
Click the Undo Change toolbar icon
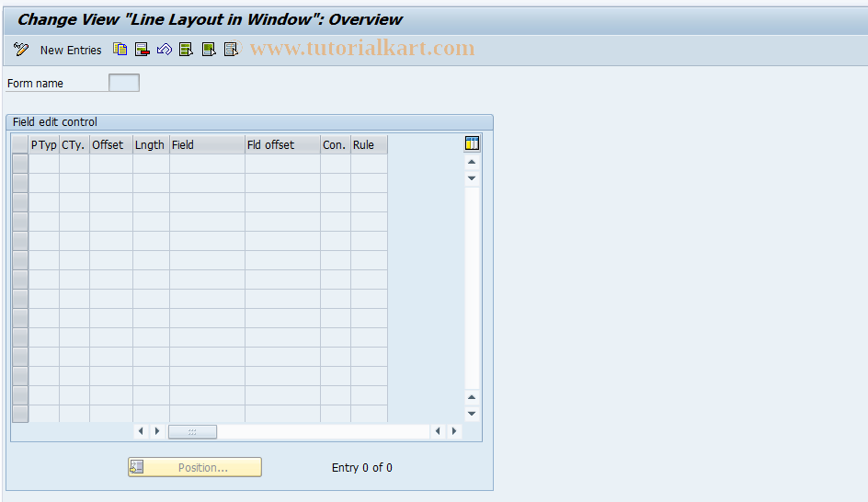tap(165, 50)
